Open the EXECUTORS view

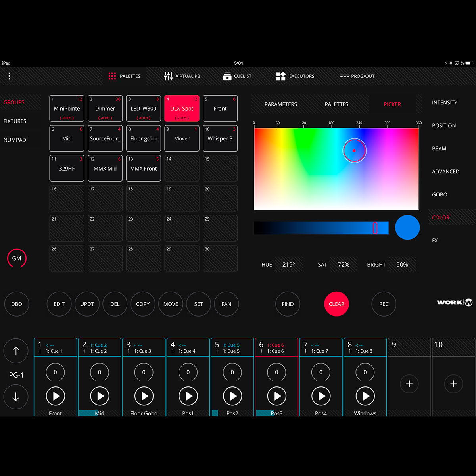295,76
